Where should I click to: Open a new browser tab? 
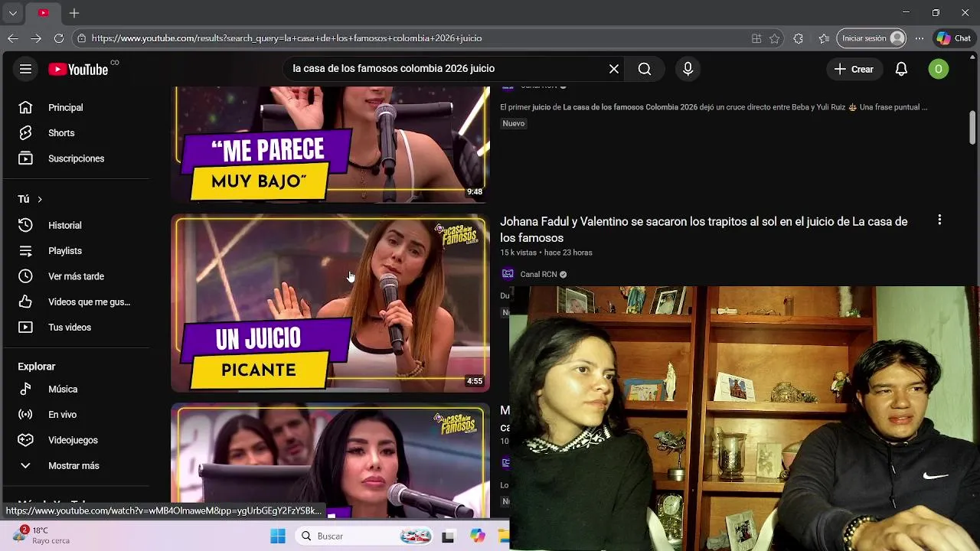pos(74,13)
